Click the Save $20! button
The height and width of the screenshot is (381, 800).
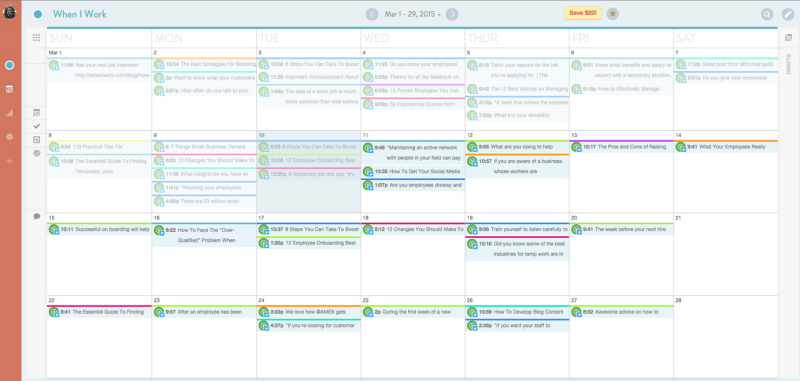point(583,13)
